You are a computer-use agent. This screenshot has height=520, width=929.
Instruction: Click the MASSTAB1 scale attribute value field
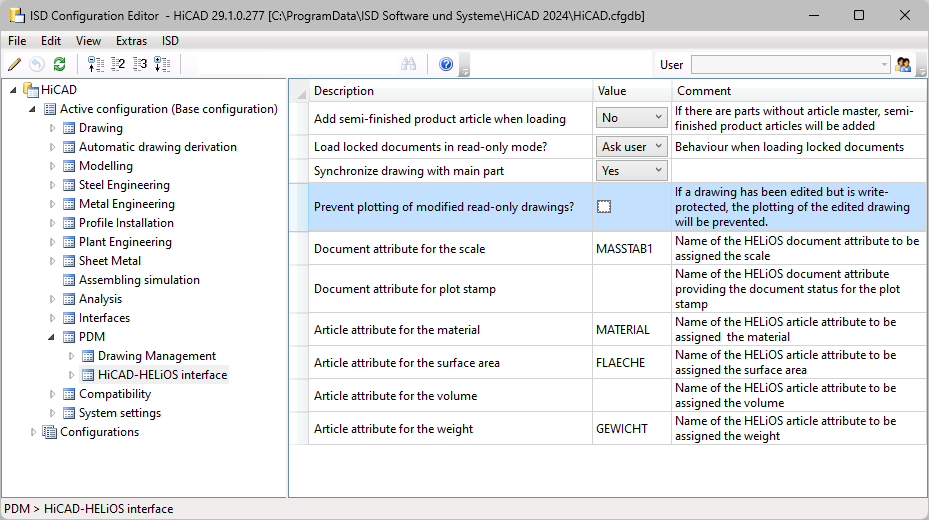[631, 248]
